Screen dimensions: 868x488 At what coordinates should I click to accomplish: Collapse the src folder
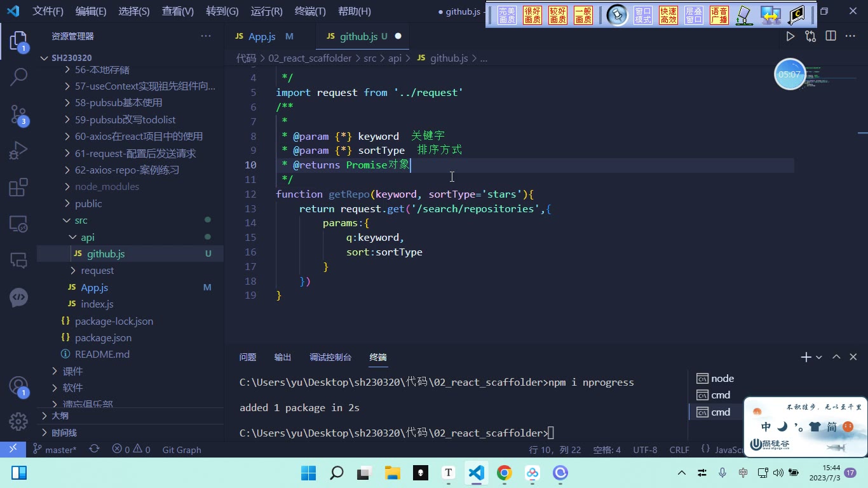click(x=81, y=220)
